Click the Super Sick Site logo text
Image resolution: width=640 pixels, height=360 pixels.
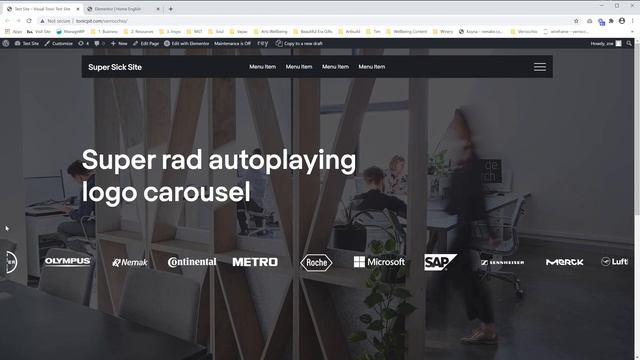point(115,67)
